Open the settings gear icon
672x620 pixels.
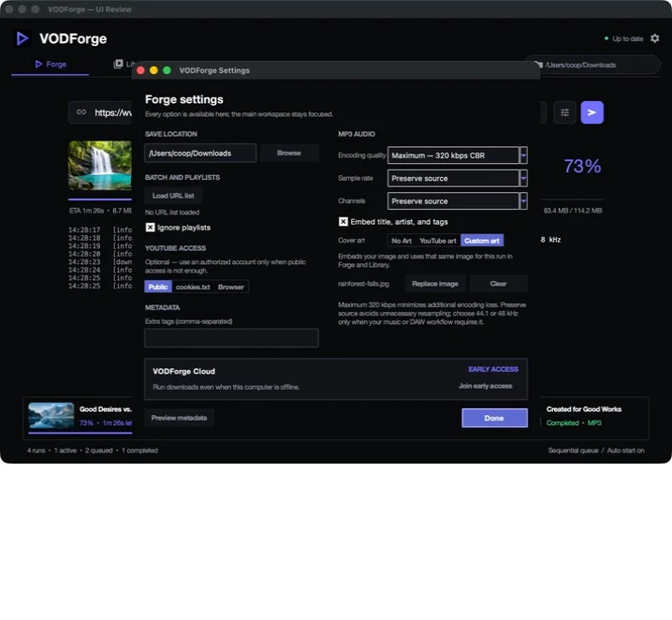[x=654, y=38]
